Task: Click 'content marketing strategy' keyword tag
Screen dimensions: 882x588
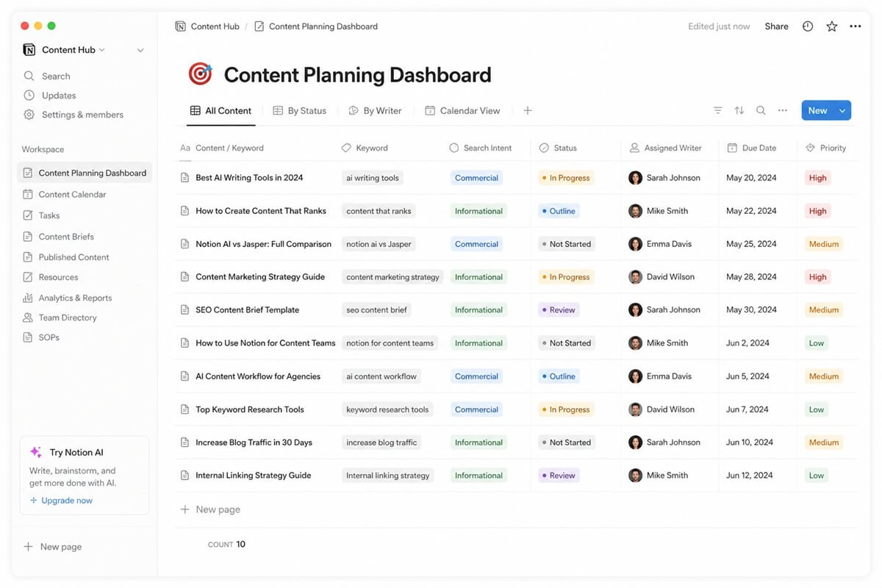Action: [x=392, y=277]
